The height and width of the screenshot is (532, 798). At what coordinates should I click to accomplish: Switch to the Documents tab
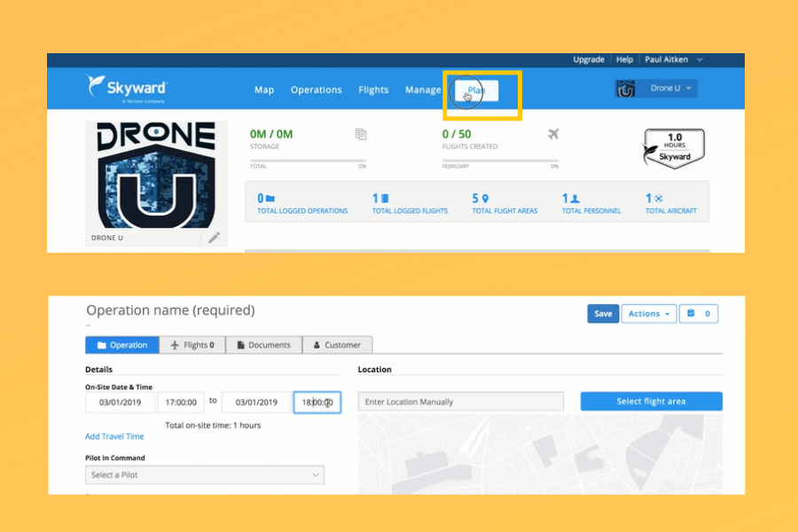pyautogui.click(x=263, y=345)
